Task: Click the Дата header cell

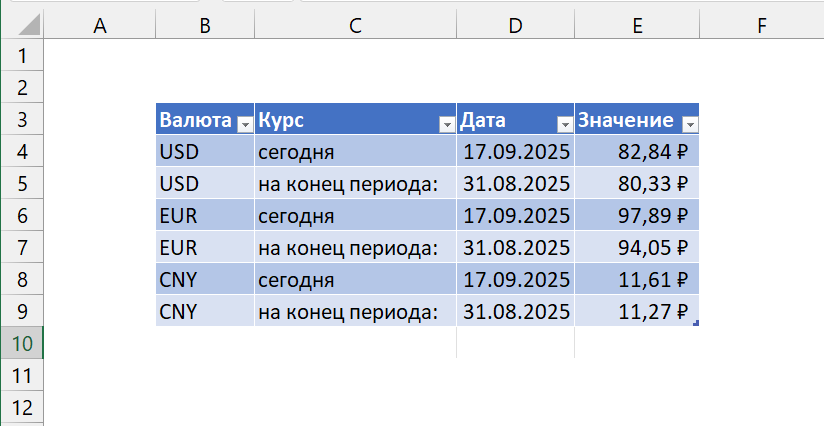Action: pyautogui.click(x=516, y=119)
